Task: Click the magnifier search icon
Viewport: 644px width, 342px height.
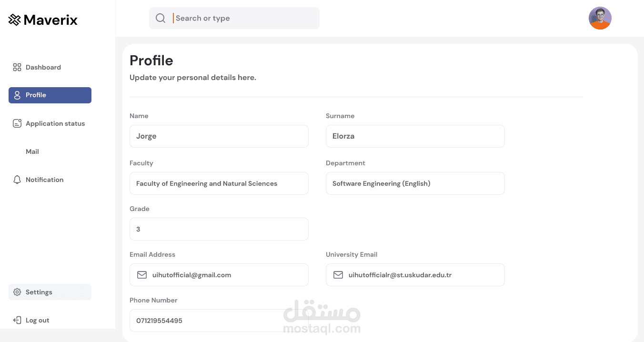Action: pos(161,18)
